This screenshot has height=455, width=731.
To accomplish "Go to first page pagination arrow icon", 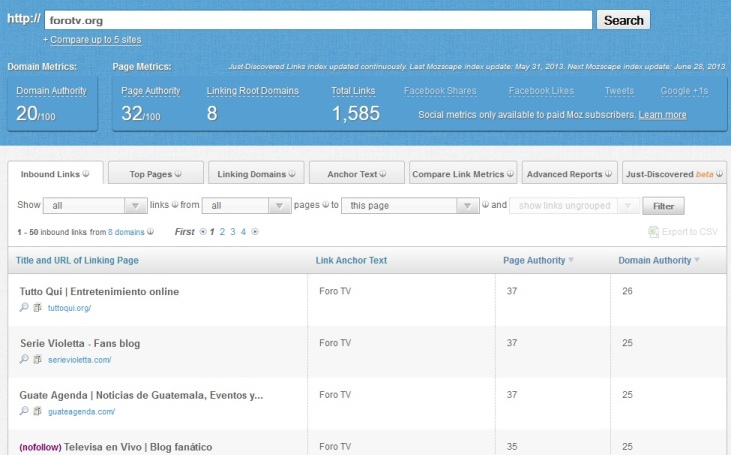I will 203,231.
